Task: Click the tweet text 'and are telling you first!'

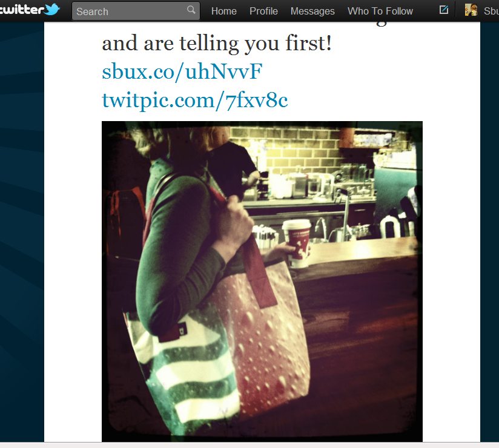Action: (217, 43)
